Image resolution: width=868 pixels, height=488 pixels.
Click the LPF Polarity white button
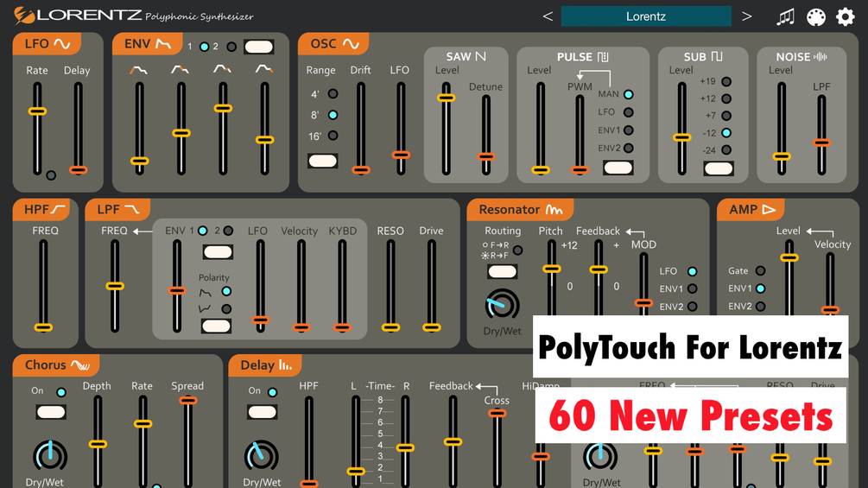point(216,326)
